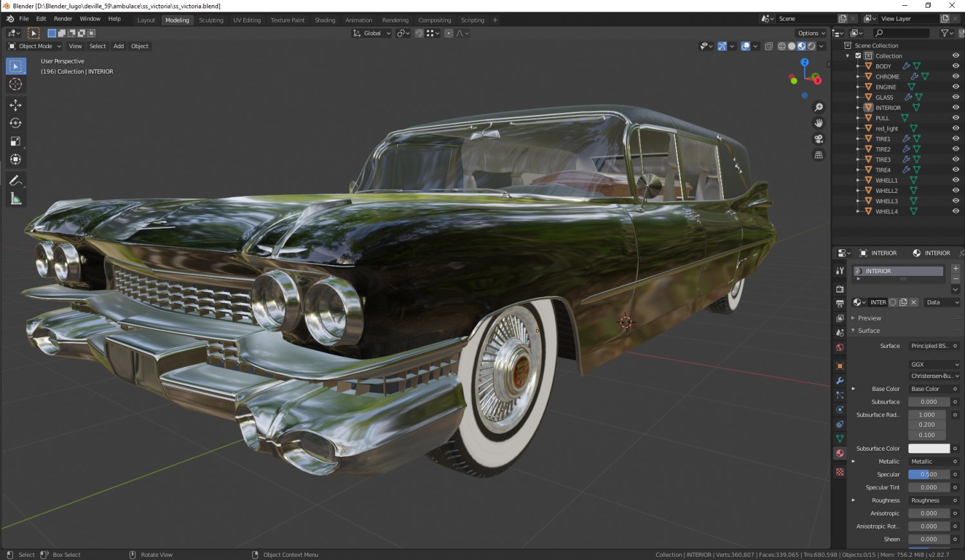Select the Move tool in the toolbar
The image size is (965, 560).
point(15,105)
